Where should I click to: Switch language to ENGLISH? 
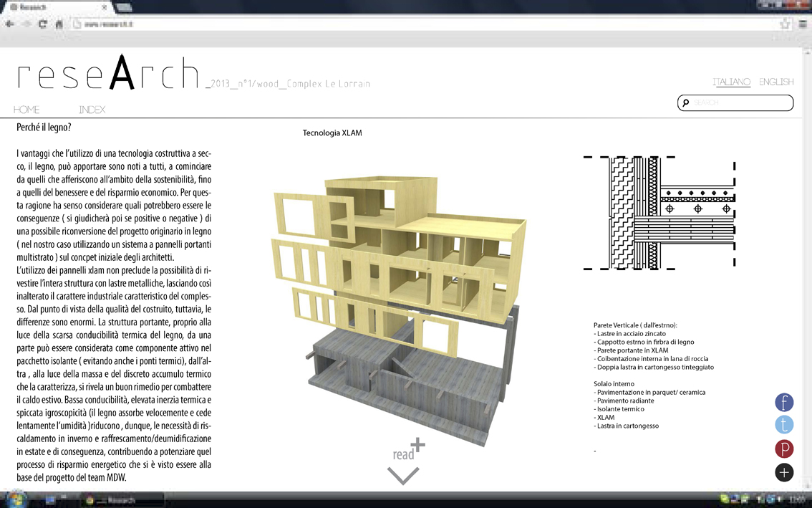[x=776, y=82]
